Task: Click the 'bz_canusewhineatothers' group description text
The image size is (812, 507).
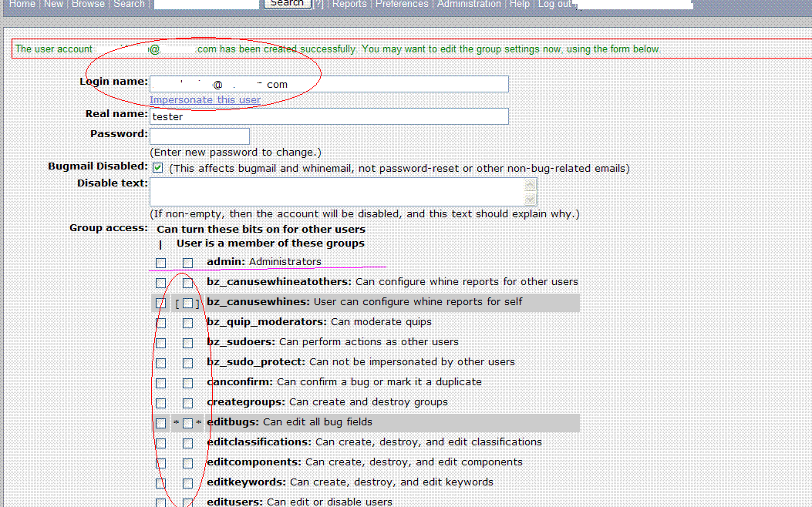Action: pyautogui.click(x=393, y=282)
